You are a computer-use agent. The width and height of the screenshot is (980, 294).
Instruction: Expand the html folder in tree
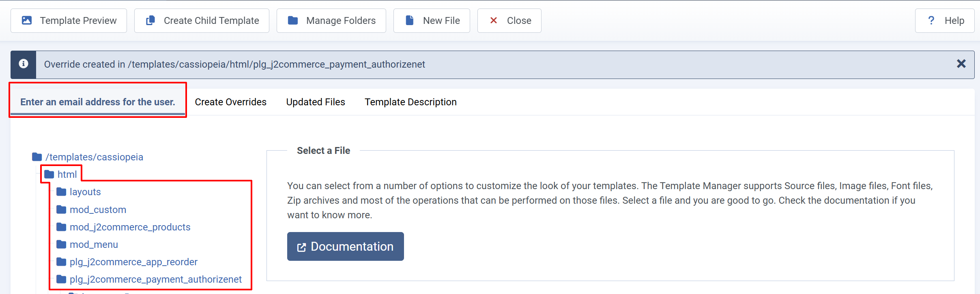(x=61, y=175)
